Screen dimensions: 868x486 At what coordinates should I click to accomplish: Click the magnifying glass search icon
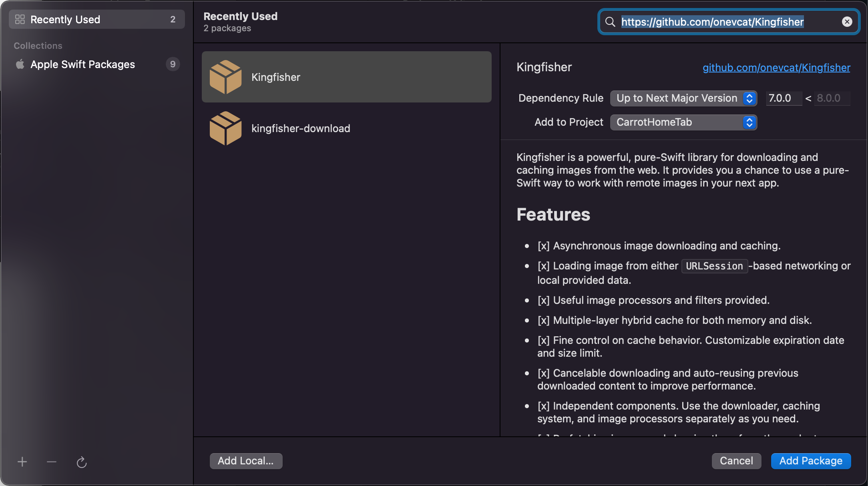click(610, 22)
